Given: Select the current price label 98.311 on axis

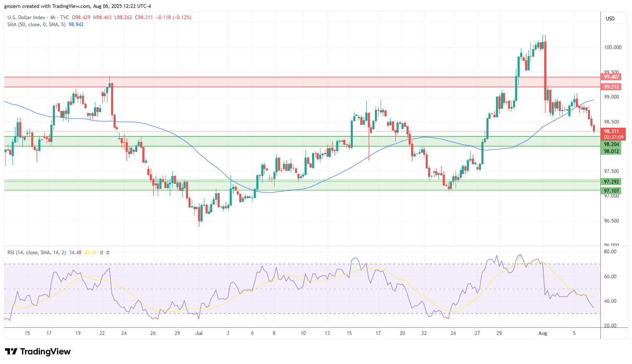Looking at the screenshot, I should coord(612,131).
